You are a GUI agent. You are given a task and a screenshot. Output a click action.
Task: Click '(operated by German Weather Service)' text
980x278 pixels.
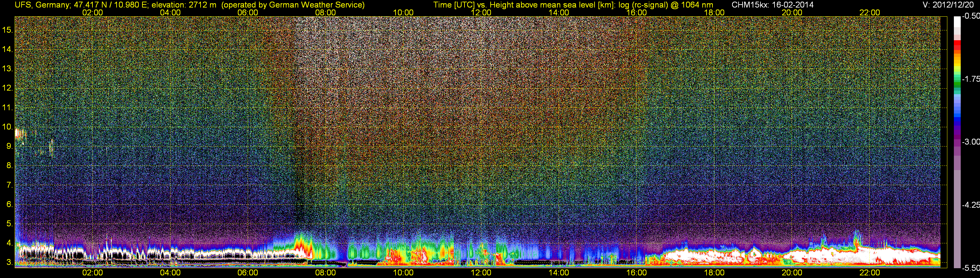[293, 5]
